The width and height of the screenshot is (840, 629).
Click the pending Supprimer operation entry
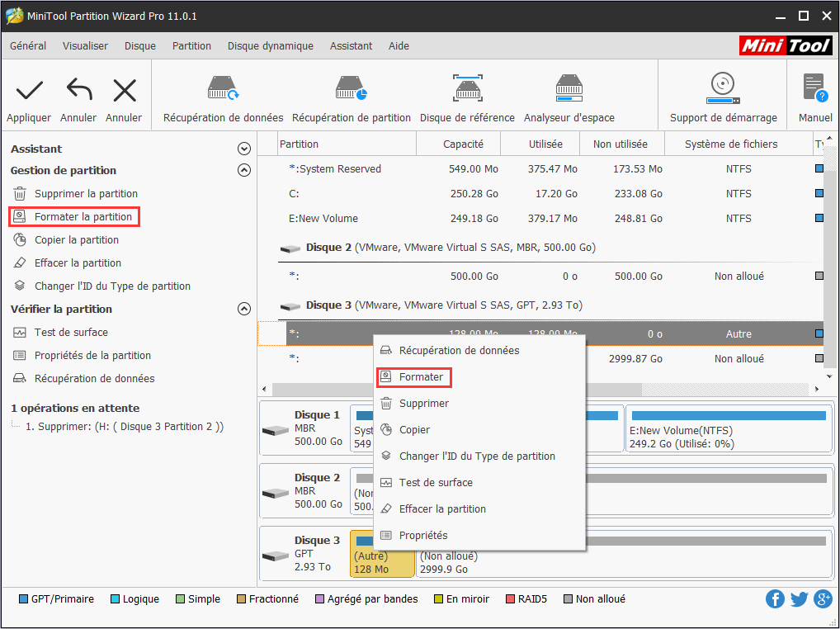coord(124,427)
